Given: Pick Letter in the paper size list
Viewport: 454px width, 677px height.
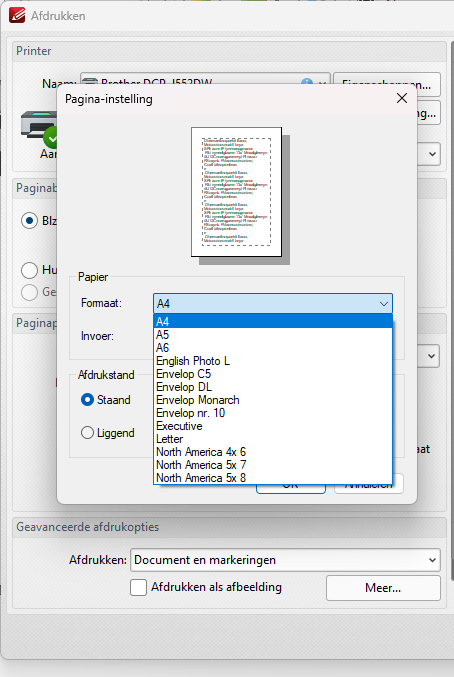Looking at the screenshot, I should 273,439.
